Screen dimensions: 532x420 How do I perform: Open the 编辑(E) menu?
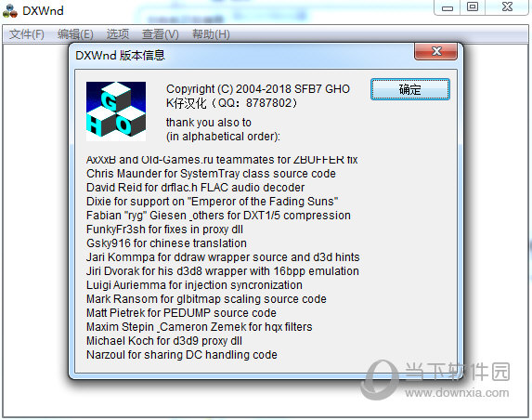coord(75,34)
